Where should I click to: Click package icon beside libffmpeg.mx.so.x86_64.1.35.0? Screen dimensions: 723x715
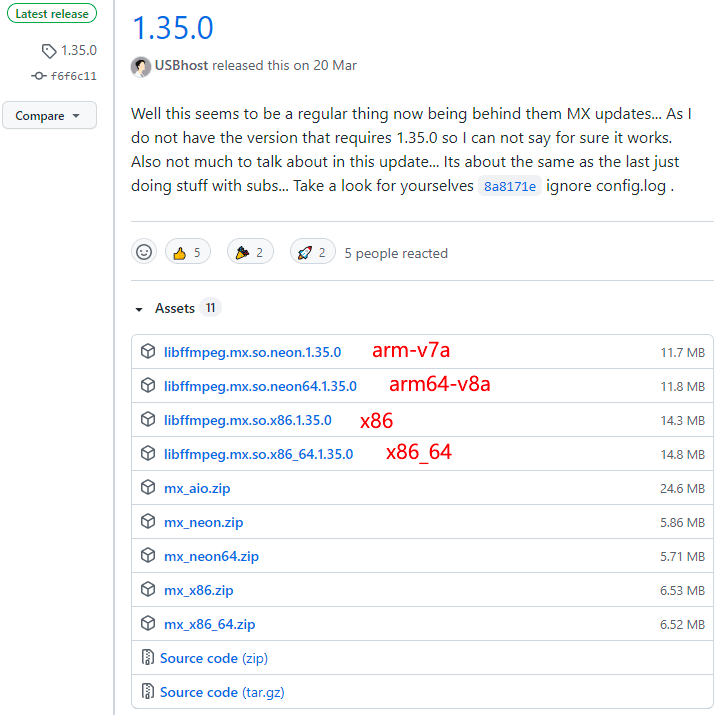148,454
